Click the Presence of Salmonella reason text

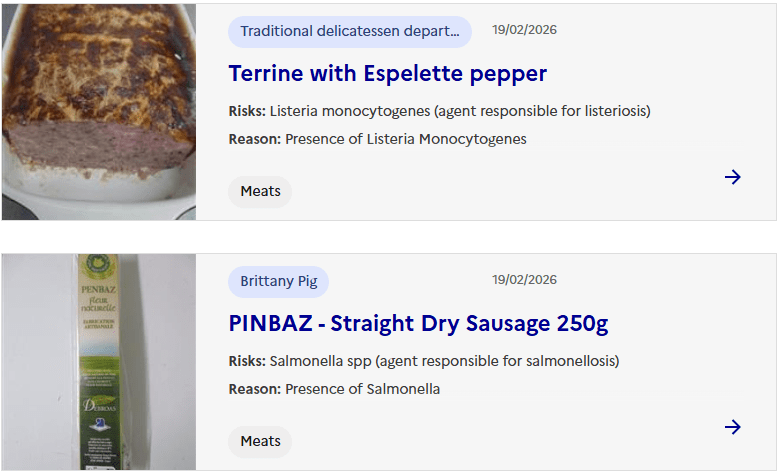(362, 389)
